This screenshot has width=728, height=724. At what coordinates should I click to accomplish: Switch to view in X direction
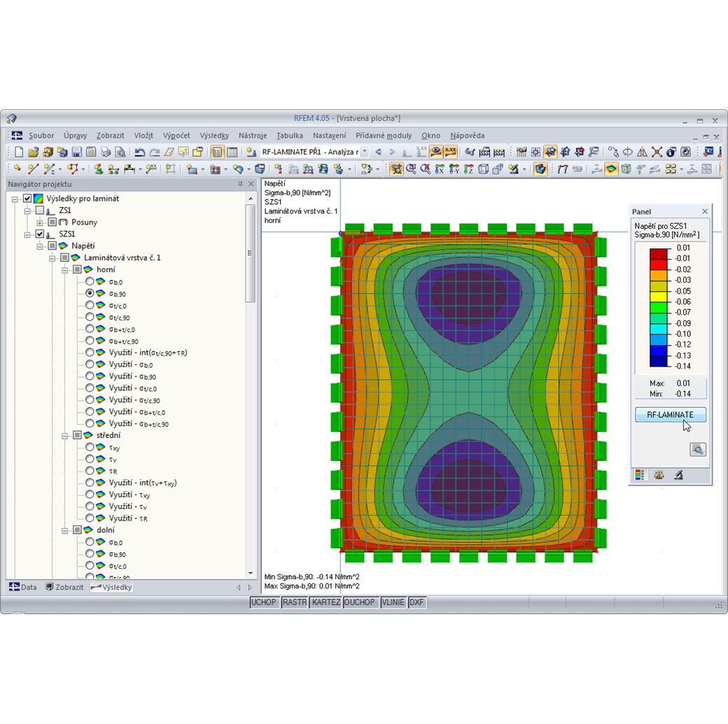(440, 169)
